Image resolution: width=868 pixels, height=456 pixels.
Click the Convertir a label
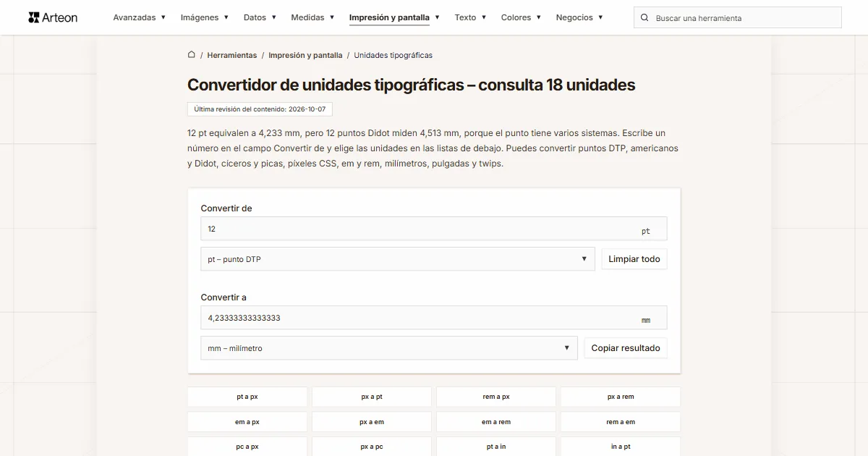[224, 297]
